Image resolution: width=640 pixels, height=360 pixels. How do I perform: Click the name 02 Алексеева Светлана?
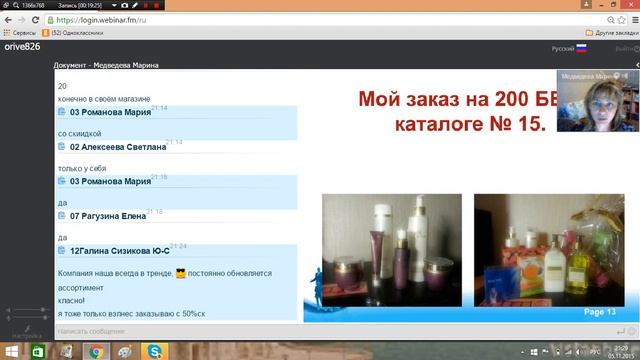118,147
